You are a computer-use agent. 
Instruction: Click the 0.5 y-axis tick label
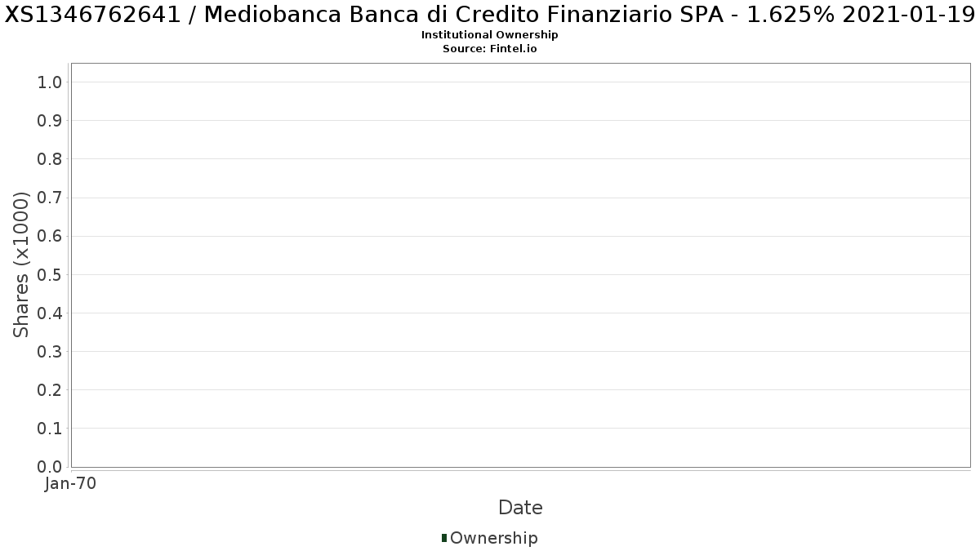click(50, 274)
